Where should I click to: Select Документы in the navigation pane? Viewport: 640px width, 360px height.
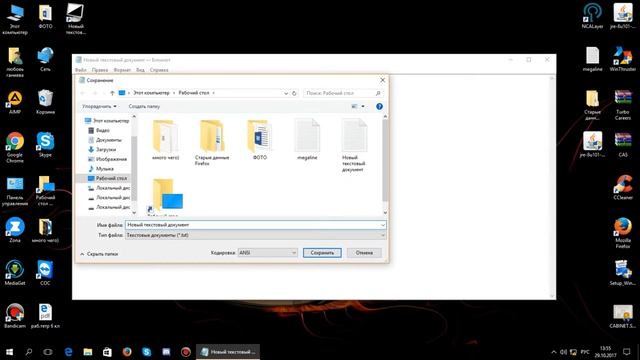pyautogui.click(x=105, y=140)
